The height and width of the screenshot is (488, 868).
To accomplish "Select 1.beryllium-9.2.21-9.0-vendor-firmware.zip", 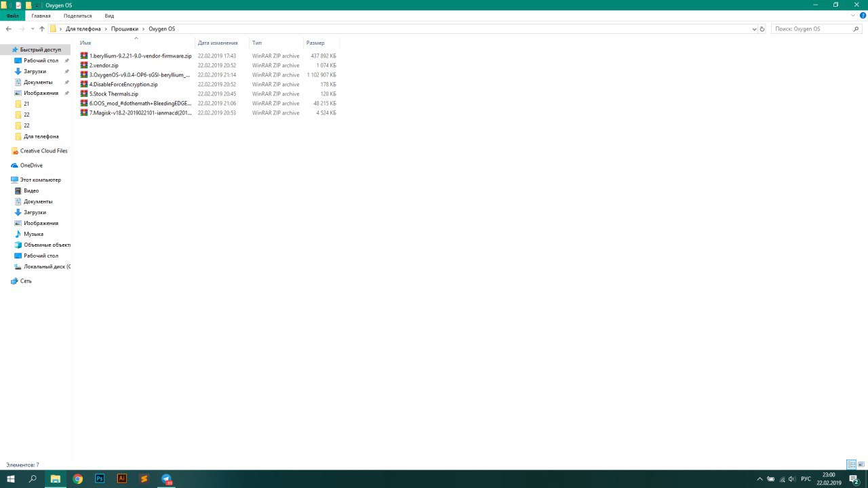I will click(140, 56).
